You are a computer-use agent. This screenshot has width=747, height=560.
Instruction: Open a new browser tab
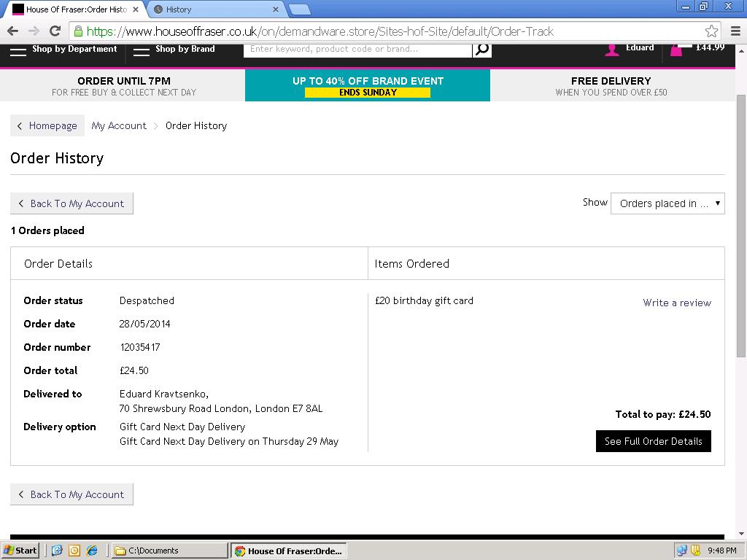tap(300, 9)
